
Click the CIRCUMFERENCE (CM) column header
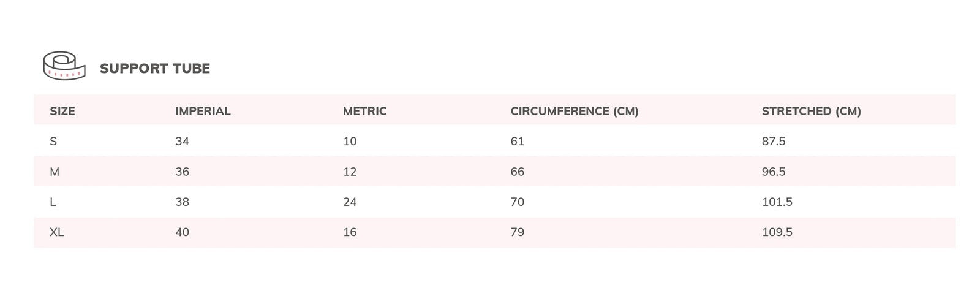point(575,111)
